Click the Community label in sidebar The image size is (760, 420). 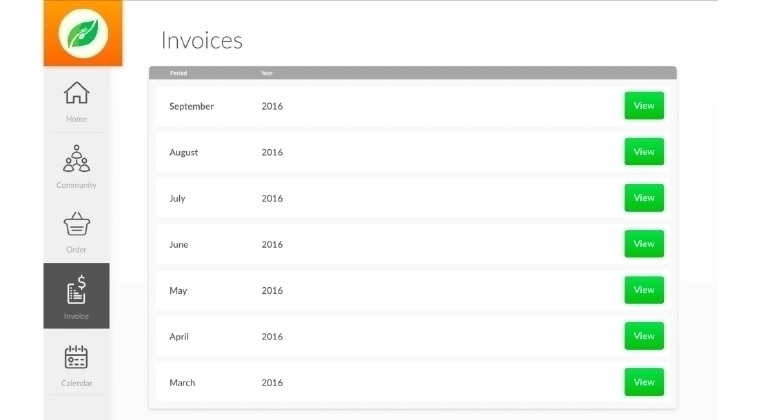[x=76, y=185]
